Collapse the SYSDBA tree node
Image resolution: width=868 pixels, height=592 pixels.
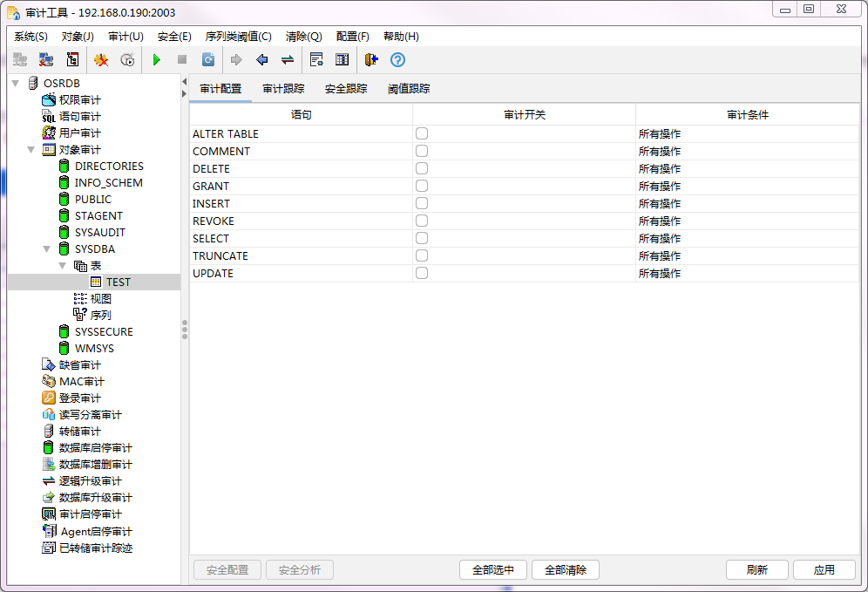point(46,248)
